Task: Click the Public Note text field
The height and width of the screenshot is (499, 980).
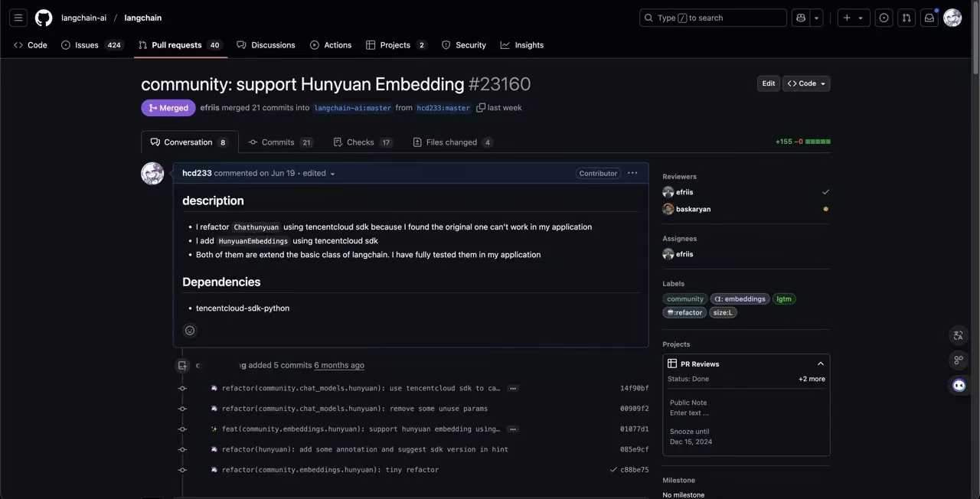Action: point(689,413)
